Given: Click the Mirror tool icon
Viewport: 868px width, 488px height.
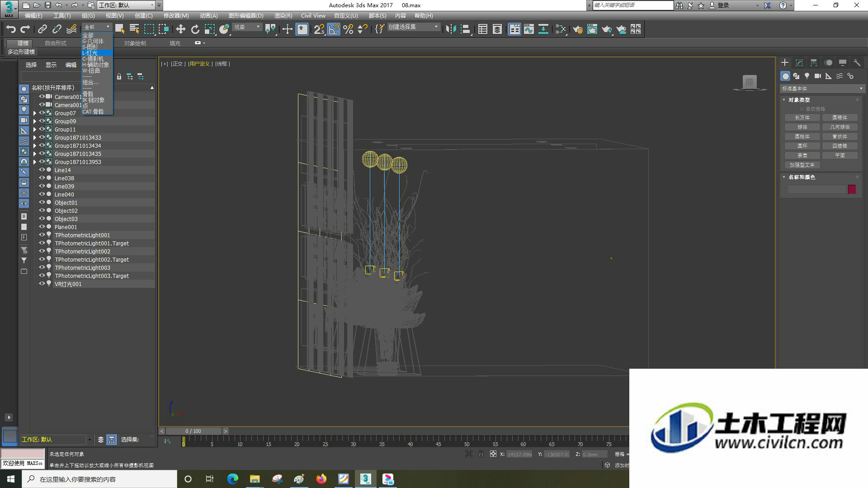Looking at the screenshot, I should (x=451, y=29).
